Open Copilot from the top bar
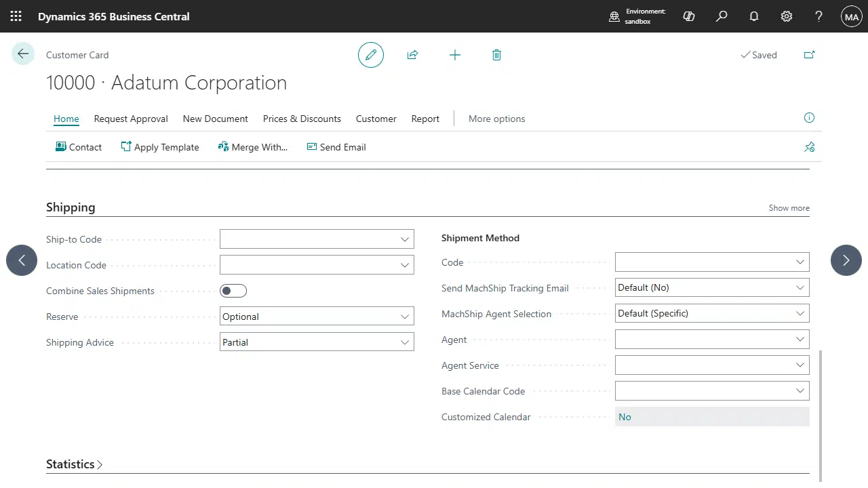Image resolution: width=868 pixels, height=488 pixels. tap(688, 16)
